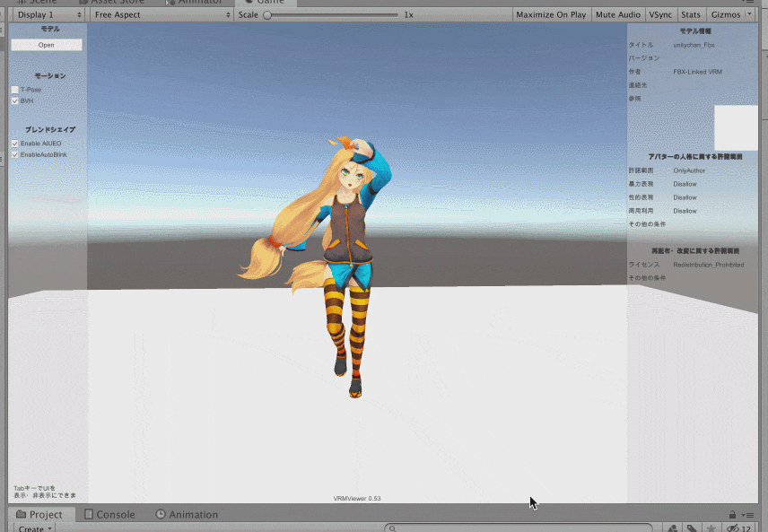Enable the T-Pose motion checkbox
This screenshot has width=768, height=532.
point(14,90)
